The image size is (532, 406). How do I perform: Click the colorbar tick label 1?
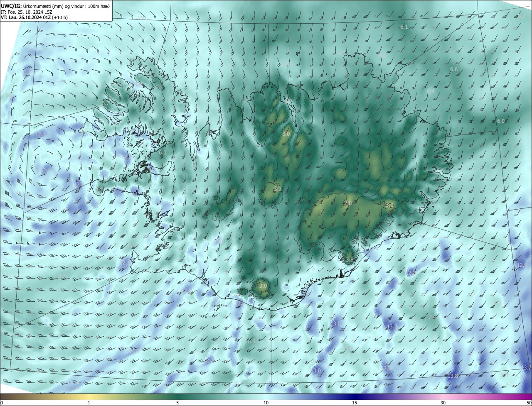pyautogui.click(x=89, y=403)
